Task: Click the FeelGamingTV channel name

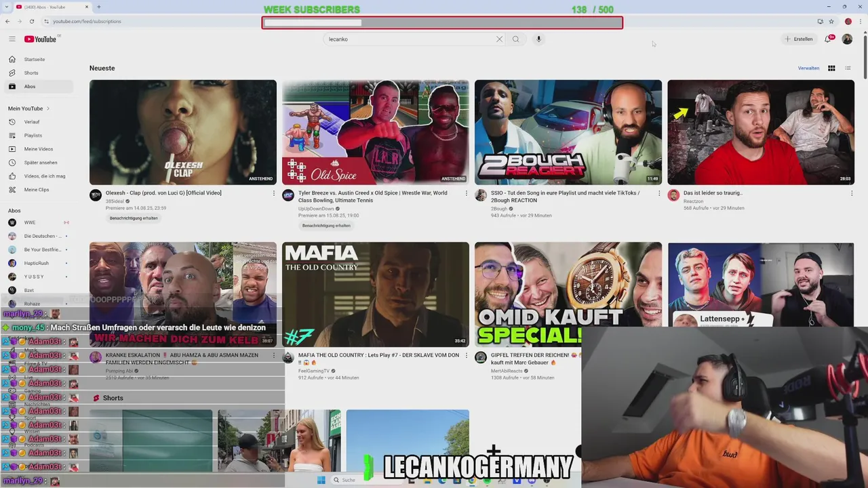Action: pos(314,371)
